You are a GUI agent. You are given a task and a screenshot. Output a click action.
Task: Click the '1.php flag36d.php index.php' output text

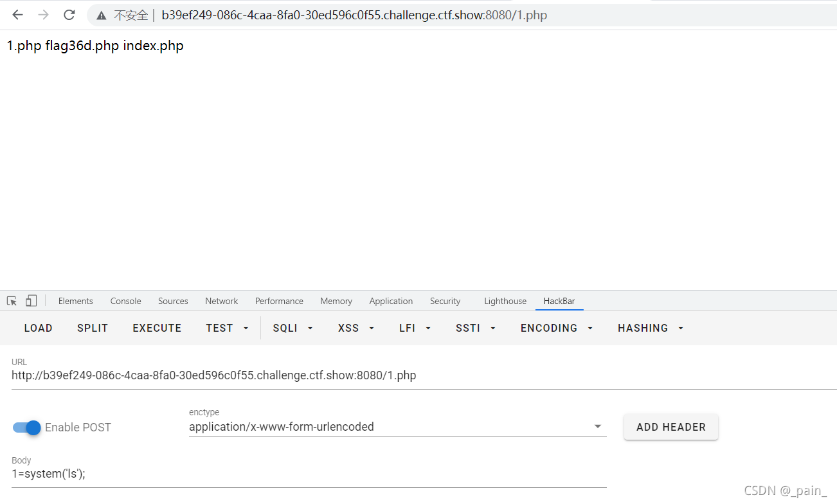95,46
